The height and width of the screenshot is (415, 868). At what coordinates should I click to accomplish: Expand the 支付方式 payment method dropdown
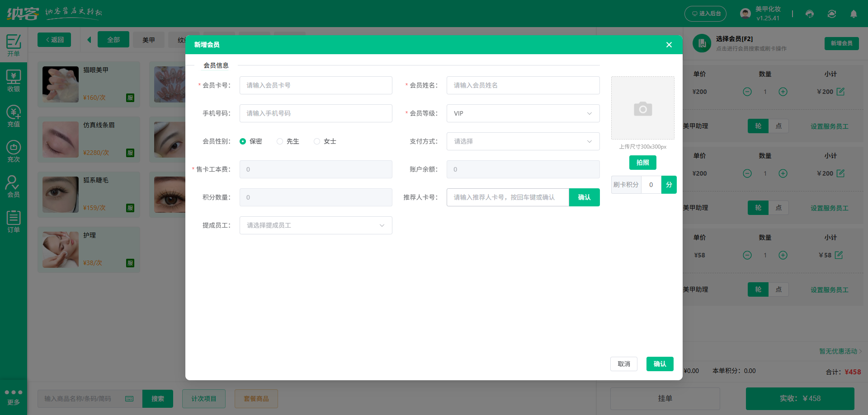pos(523,141)
